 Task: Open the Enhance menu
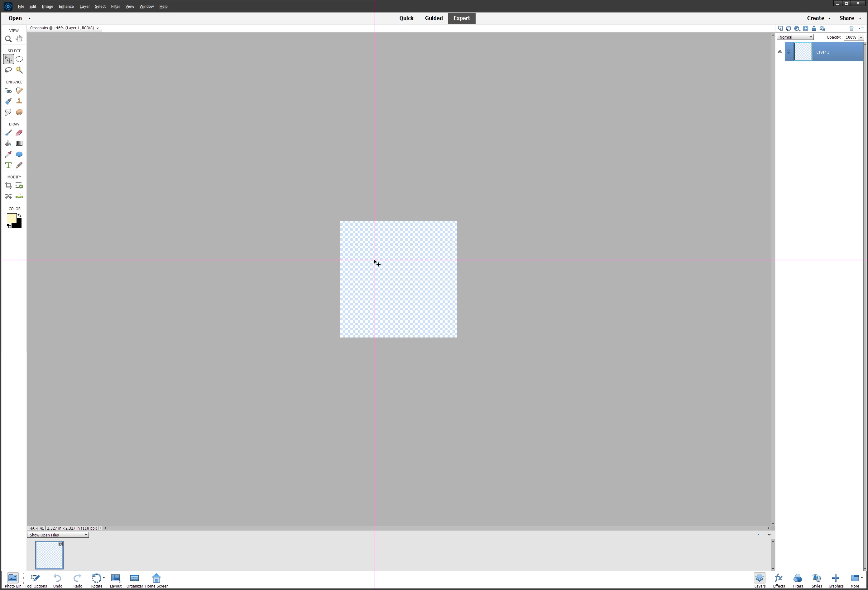point(66,6)
